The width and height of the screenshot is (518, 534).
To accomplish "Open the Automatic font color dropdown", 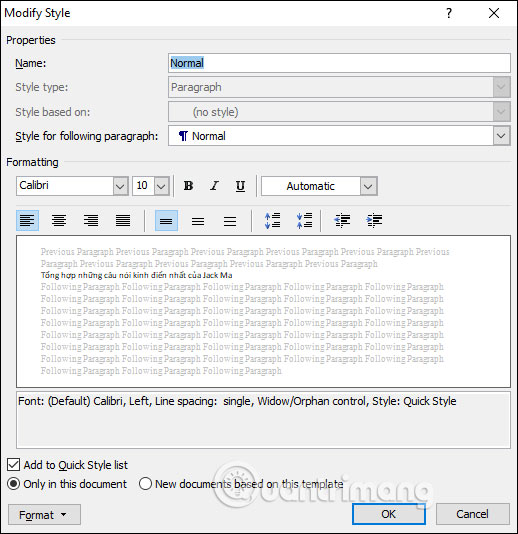I will (368, 186).
